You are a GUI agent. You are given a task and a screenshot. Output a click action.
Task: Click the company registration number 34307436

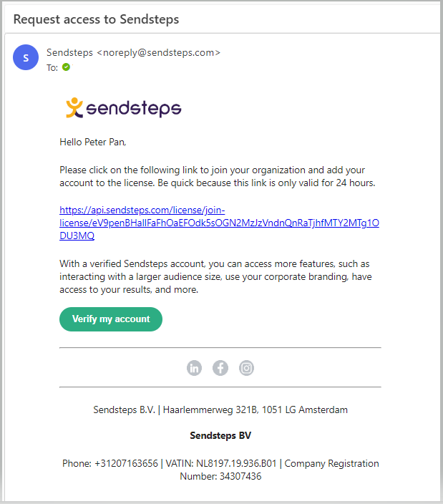tap(240, 476)
